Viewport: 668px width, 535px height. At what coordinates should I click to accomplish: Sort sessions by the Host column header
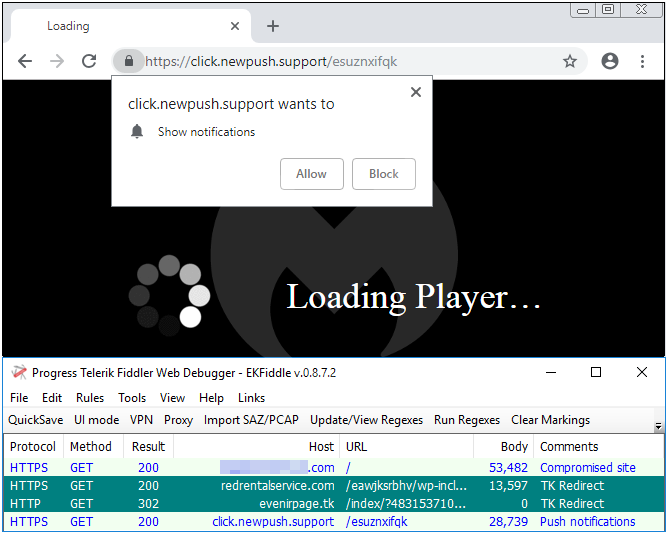point(321,447)
